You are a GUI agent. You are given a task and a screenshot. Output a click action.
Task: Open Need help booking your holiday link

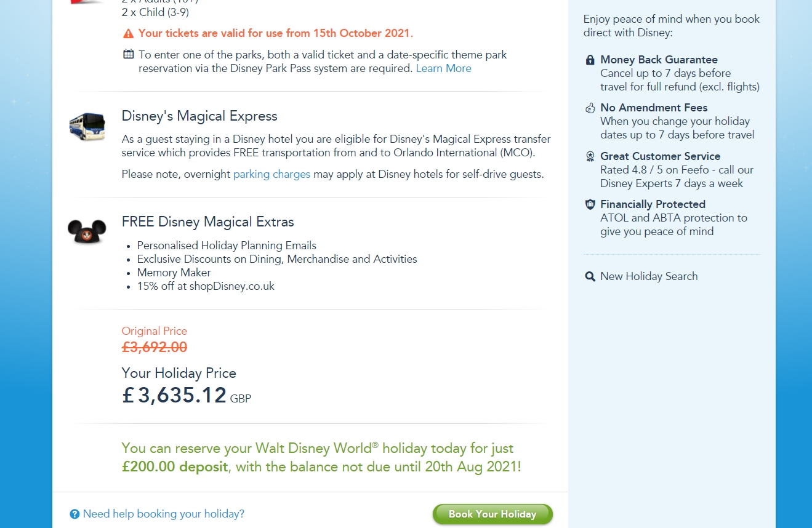coord(164,514)
